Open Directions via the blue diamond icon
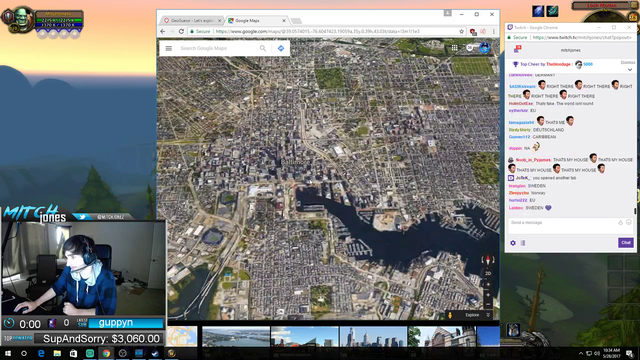Viewport: 640px width, 360px height. pos(281,48)
